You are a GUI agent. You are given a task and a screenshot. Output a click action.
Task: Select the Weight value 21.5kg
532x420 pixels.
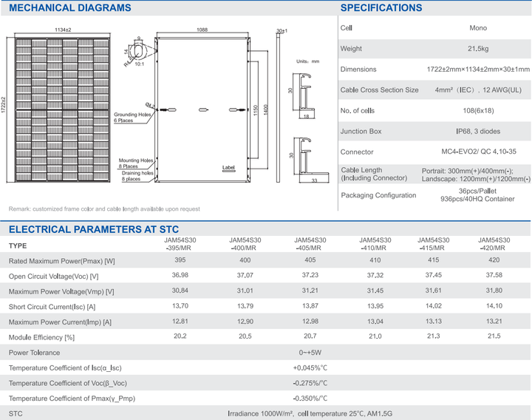pyautogui.click(x=478, y=49)
